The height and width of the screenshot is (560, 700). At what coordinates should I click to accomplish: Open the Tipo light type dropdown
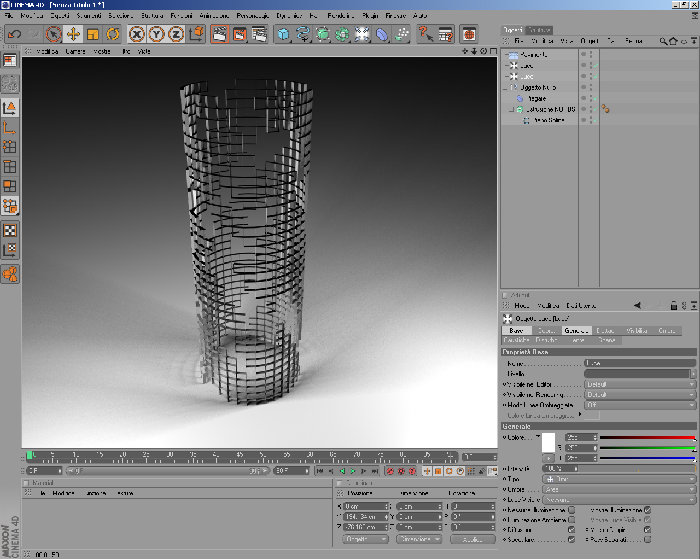point(619,479)
